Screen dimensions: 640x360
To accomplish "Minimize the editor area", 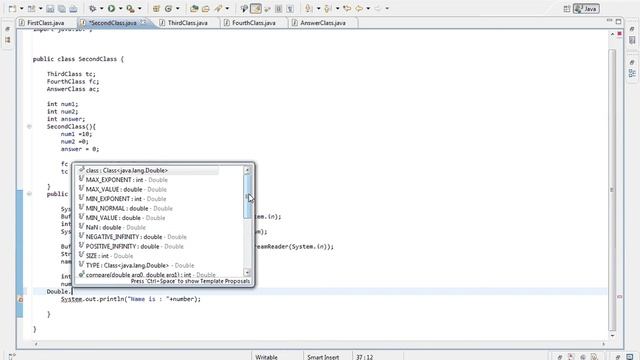I will tap(609, 21).
